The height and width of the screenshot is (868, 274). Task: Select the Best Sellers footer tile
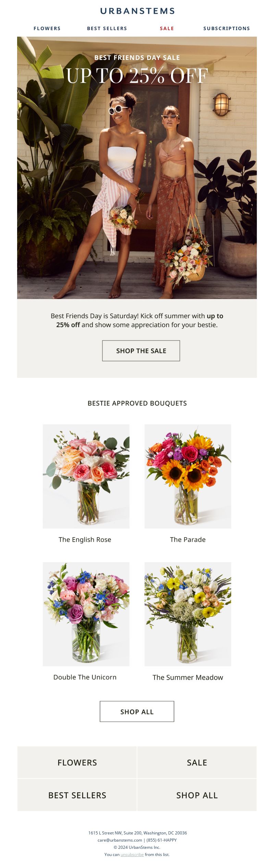[77, 795]
